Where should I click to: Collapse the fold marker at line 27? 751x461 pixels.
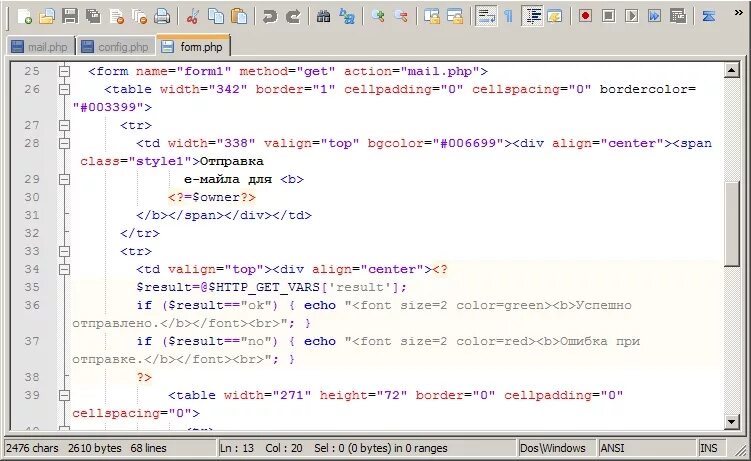click(64, 125)
